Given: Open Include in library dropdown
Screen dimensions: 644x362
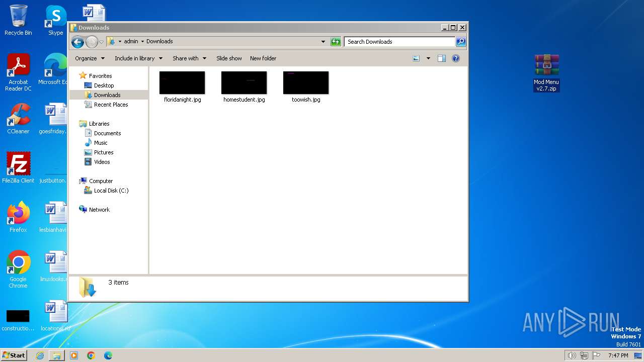Looking at the screenshot, I should tap(138, 58).
